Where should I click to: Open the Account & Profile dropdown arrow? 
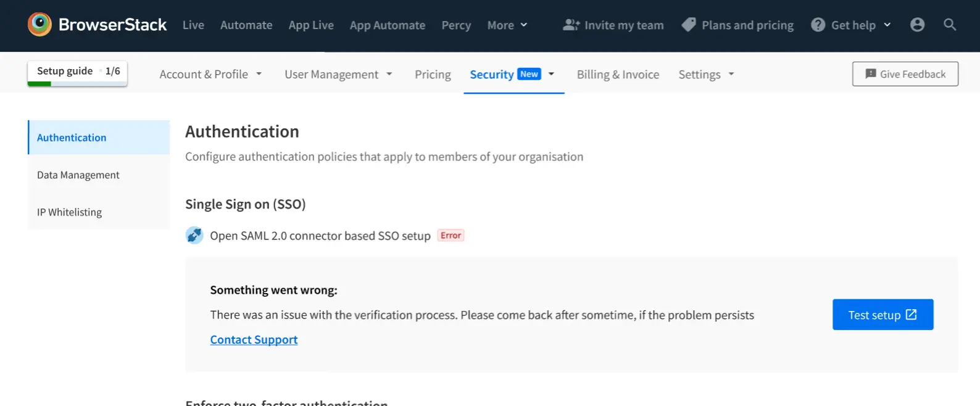point(259,74)
